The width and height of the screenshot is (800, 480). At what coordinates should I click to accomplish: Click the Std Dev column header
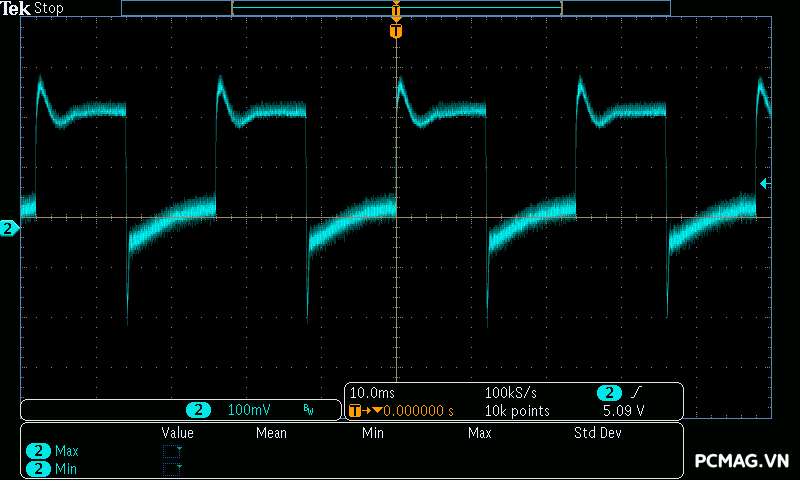598,433
